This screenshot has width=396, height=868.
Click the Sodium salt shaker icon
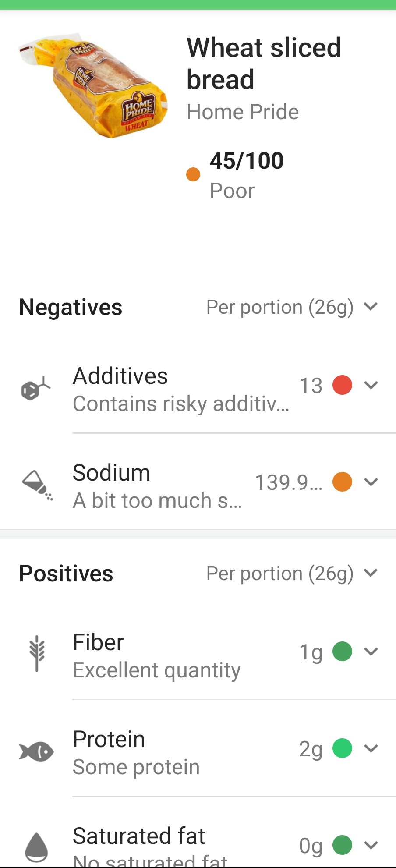pyautogui.click(x=37, y=485)
